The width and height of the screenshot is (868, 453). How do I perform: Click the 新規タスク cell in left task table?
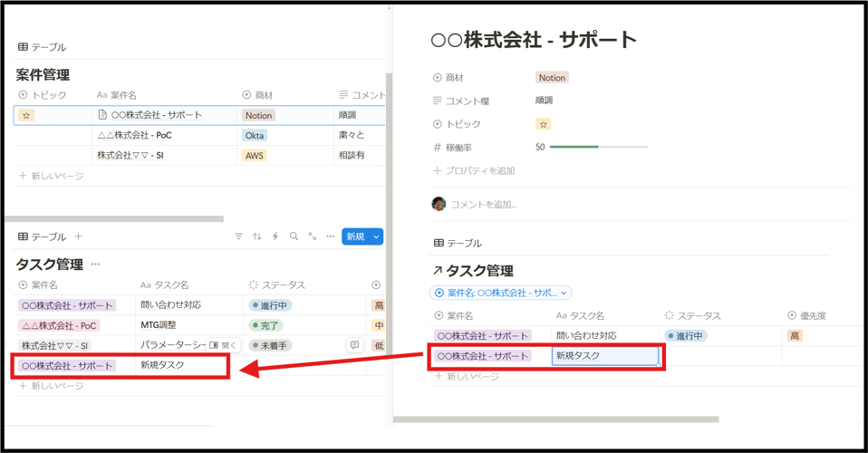click(x=162, y=365)
